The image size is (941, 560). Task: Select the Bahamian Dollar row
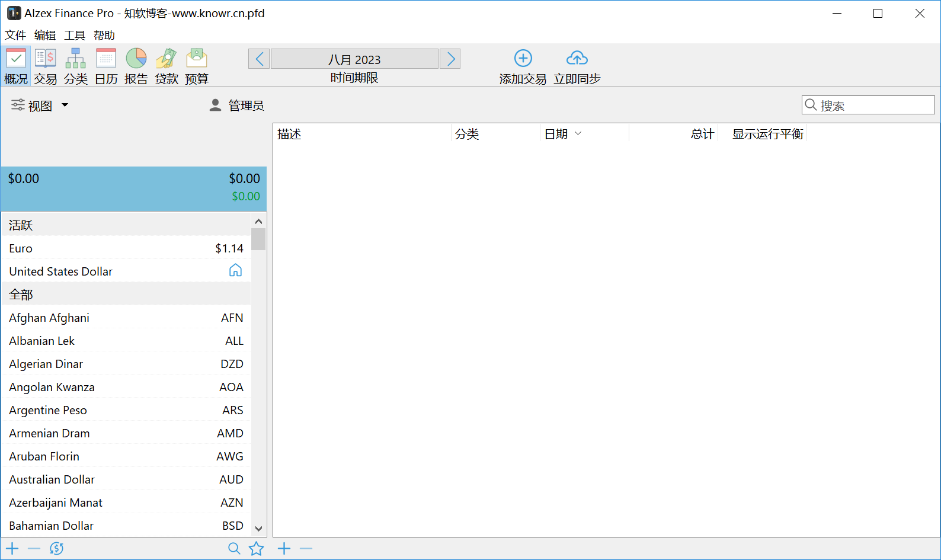coord(126,526)
